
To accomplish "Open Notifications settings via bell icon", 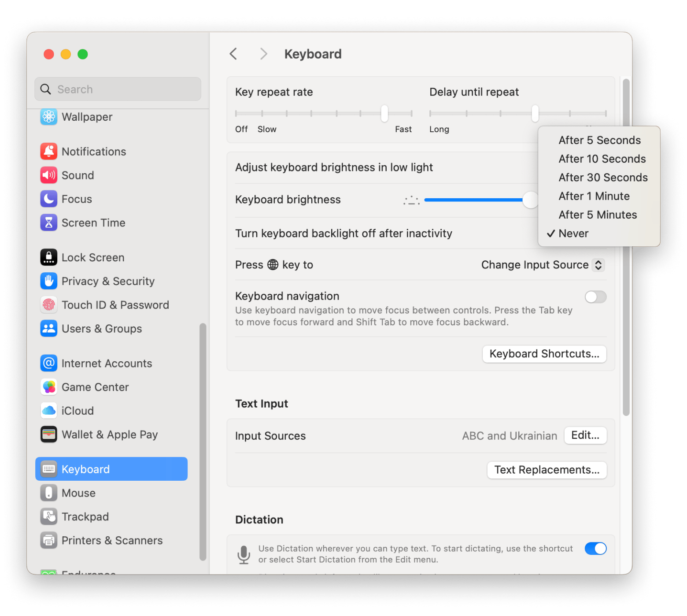I will [x=49, y=152].
